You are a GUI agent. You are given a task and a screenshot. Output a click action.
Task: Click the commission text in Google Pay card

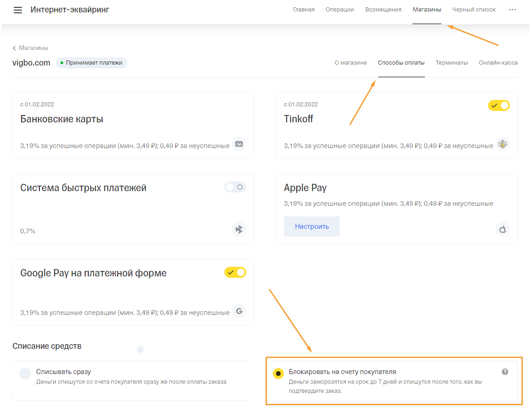pos(125,313)
